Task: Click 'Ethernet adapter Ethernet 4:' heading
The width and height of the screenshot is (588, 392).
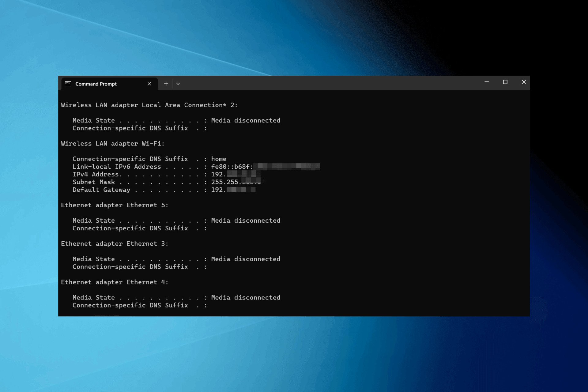Action: (x=115, y=282)
